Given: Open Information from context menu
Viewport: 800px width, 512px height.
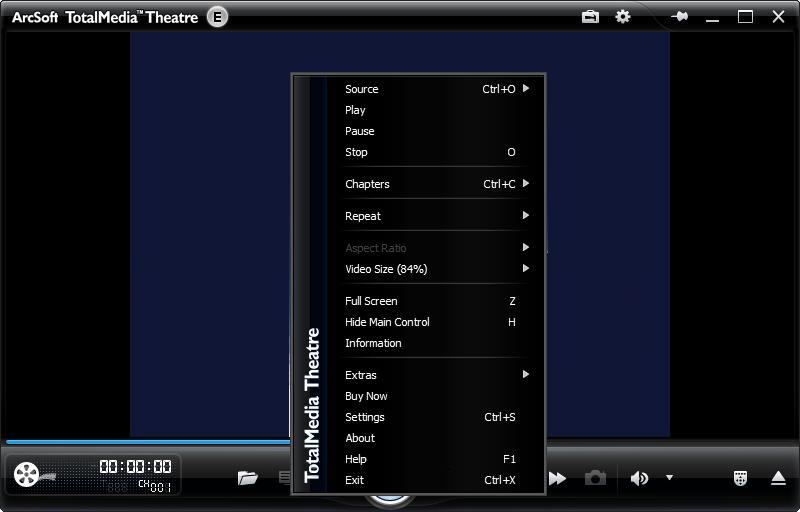Looking at the screenshot, I should (437, 343).
